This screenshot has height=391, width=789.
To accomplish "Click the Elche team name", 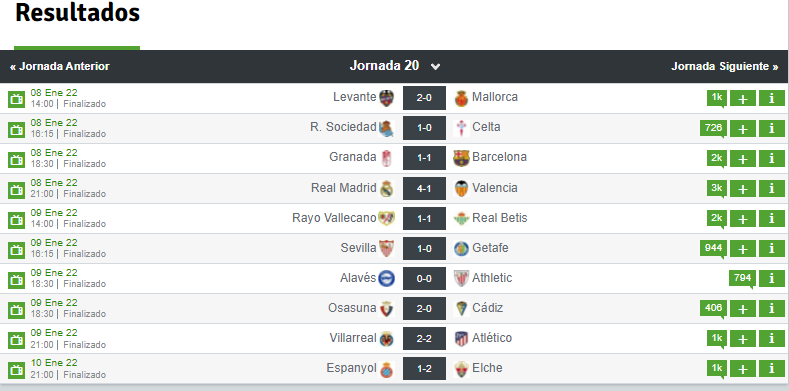I will click(x=487, y=368).
